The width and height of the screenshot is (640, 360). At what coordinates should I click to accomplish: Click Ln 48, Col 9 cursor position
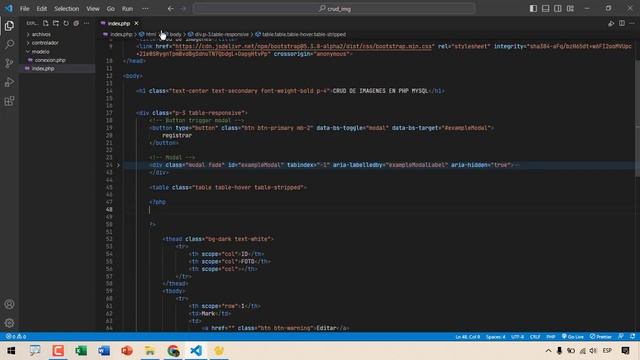[x=468, y=337]
